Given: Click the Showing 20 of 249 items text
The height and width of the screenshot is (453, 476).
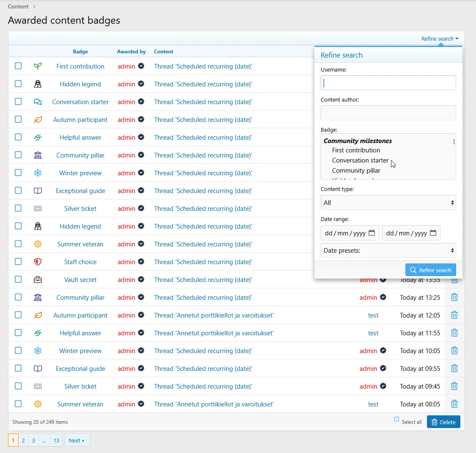Looking at the screenshot, I should (x=40, y=422).
